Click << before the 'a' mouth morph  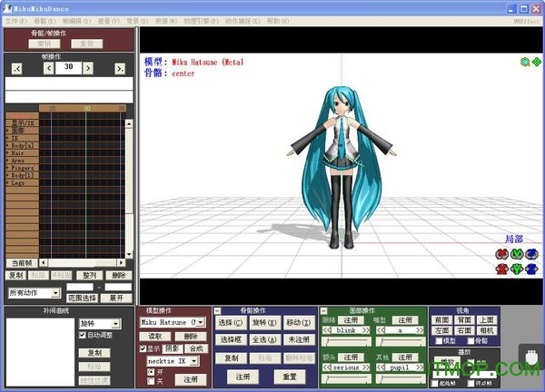point(381,330)
